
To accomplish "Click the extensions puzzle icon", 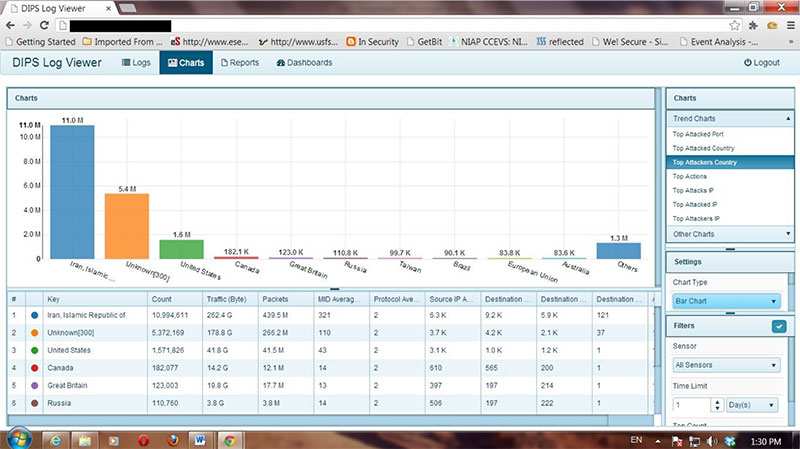I will (754, 26).
